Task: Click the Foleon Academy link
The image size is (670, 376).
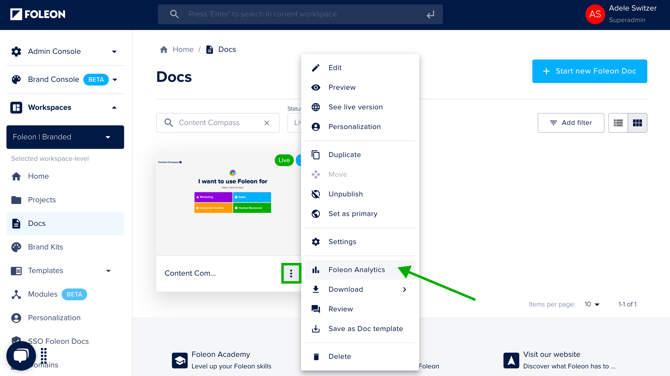Action: tap(220, 355)
